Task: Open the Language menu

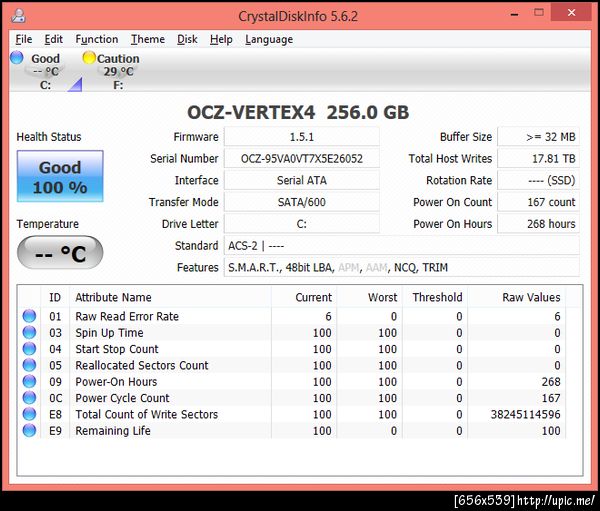Action: tap(269, 39)
